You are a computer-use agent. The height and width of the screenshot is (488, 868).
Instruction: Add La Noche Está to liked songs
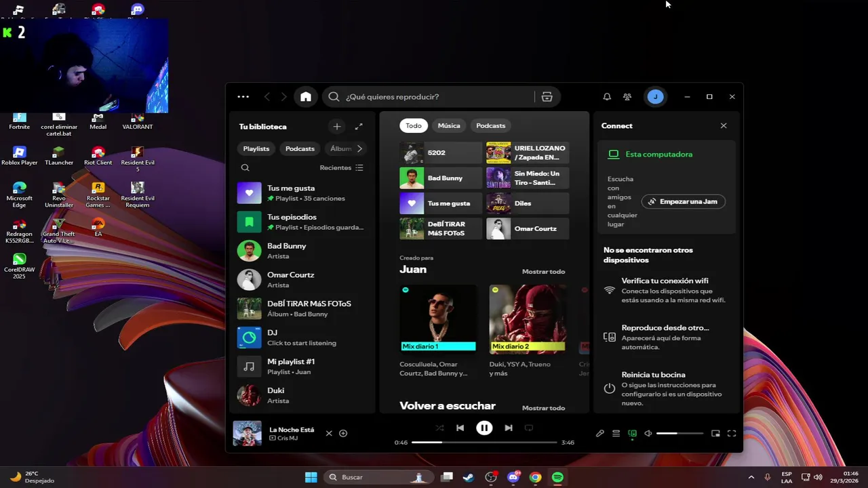[x=343, y=433]
